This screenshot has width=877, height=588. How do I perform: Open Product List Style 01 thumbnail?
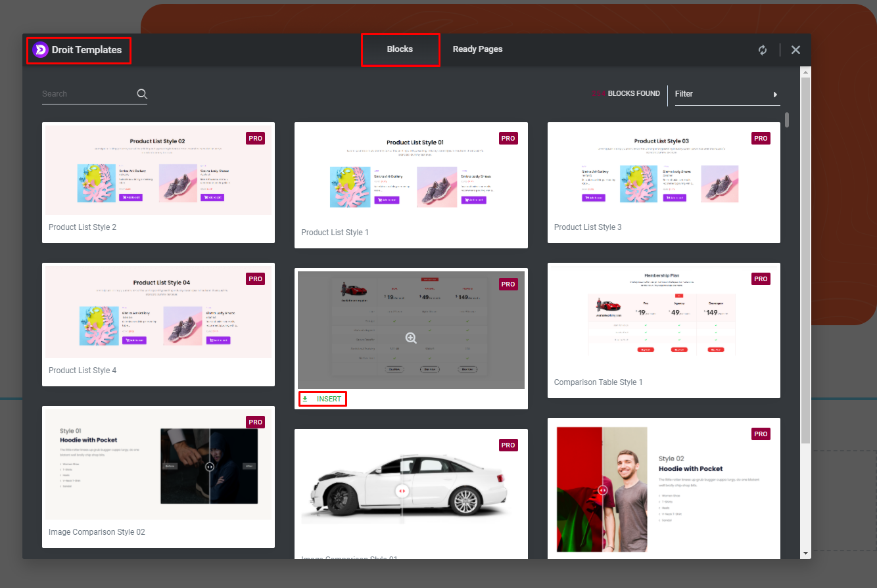pyautogui.click(x=411, y=172)
